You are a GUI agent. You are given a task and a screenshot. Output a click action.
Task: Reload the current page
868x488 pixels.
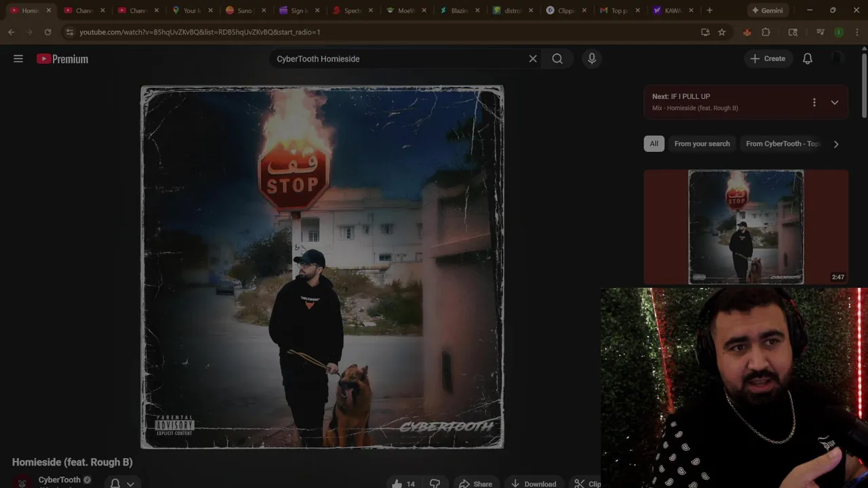pyautogui.click(x=47, y=32)
